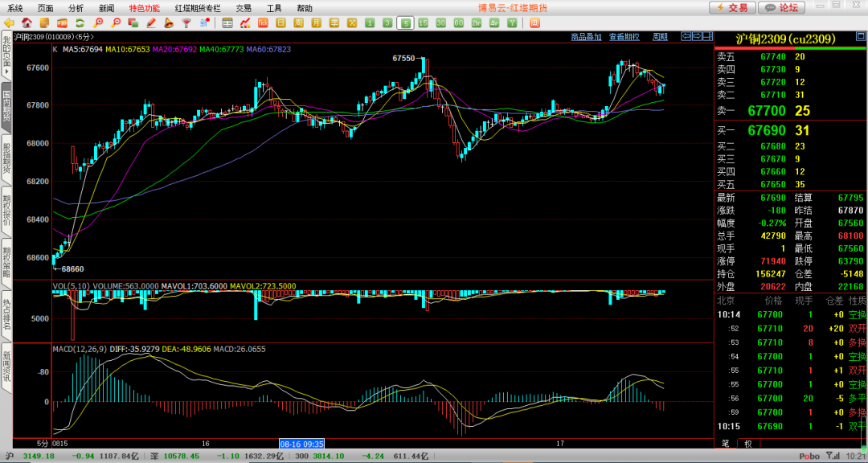This screenshot has height=463, width=868.
Task: Click the red and green overlapping squares icon
Action: click(x=133, y=23)
